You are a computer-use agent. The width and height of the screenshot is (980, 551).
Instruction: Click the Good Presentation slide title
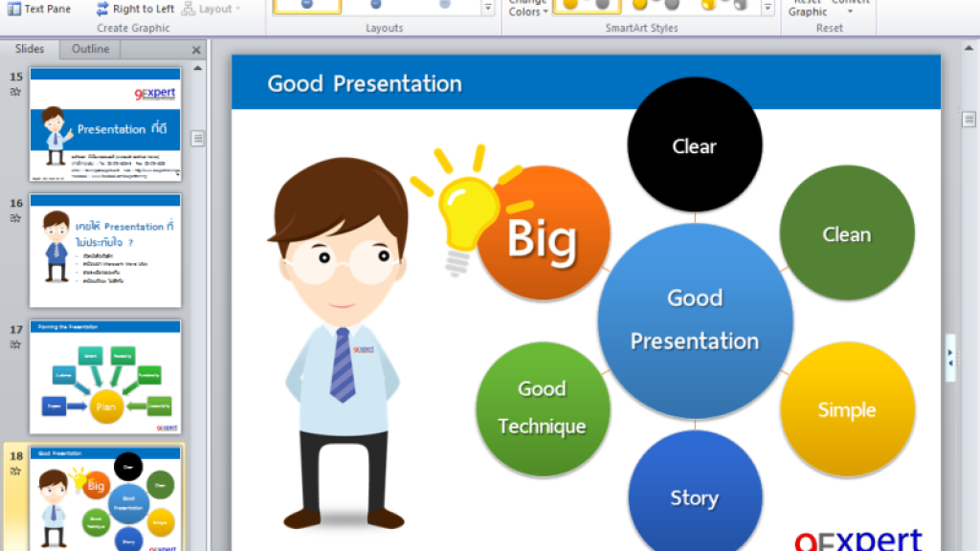[365, 84]
